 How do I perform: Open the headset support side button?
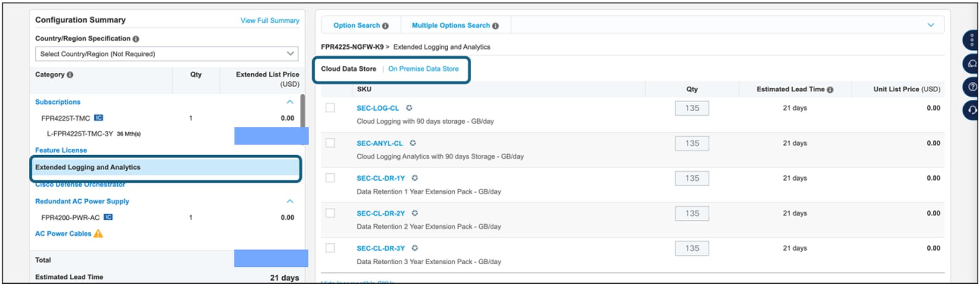[x=971, y=110]
